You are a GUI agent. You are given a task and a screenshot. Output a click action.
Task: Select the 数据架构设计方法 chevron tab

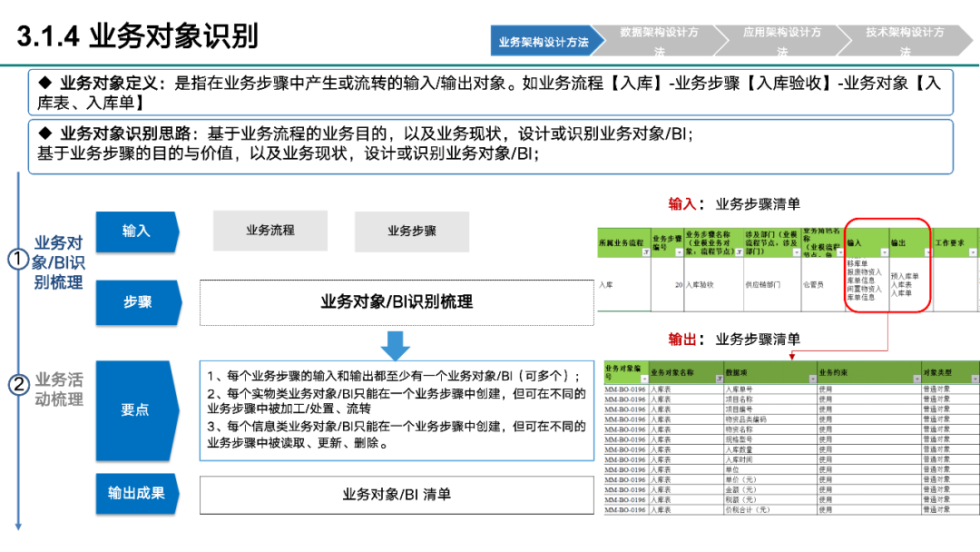659,41
